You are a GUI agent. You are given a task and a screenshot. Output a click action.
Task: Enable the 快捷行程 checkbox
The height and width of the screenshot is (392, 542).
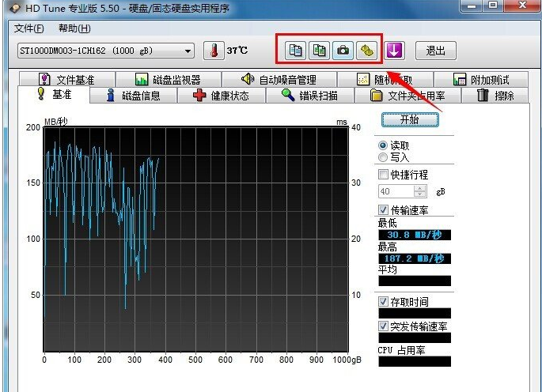[x=384, y=174]
